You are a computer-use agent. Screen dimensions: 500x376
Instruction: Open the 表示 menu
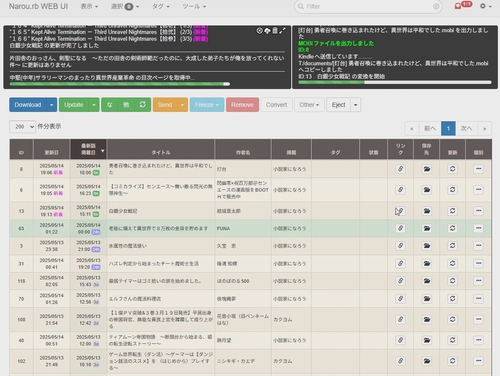click(89, 6)
